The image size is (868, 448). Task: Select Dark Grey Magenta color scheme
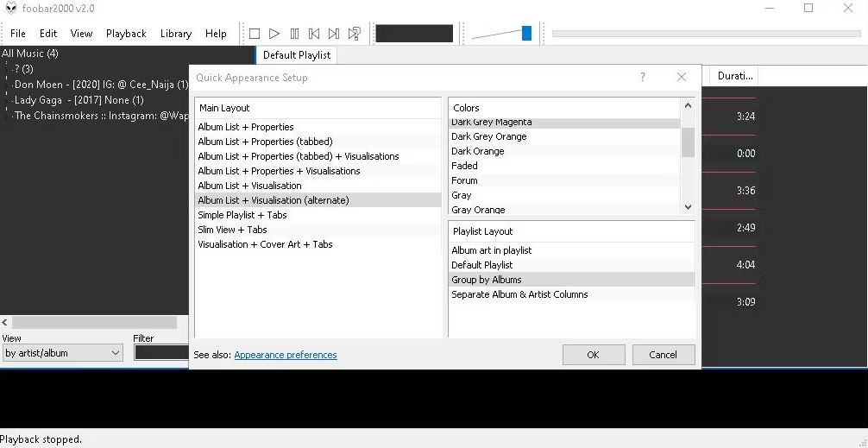(x=564, y=123)
